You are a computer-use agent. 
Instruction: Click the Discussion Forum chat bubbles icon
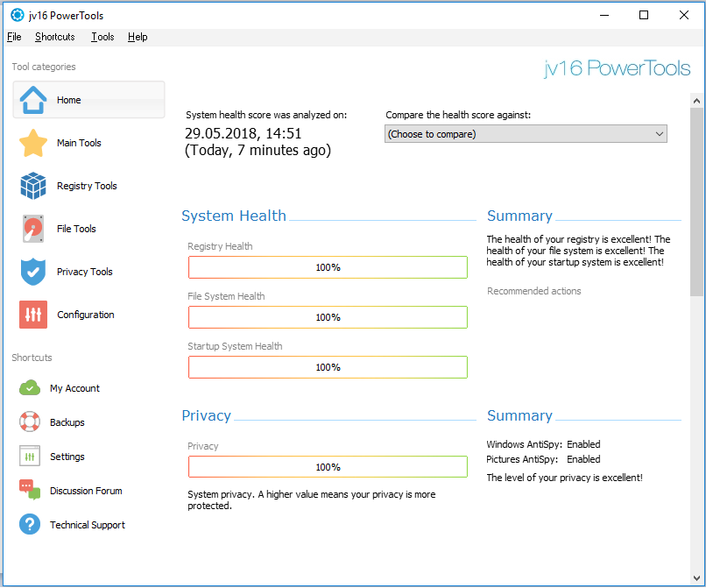30,490
